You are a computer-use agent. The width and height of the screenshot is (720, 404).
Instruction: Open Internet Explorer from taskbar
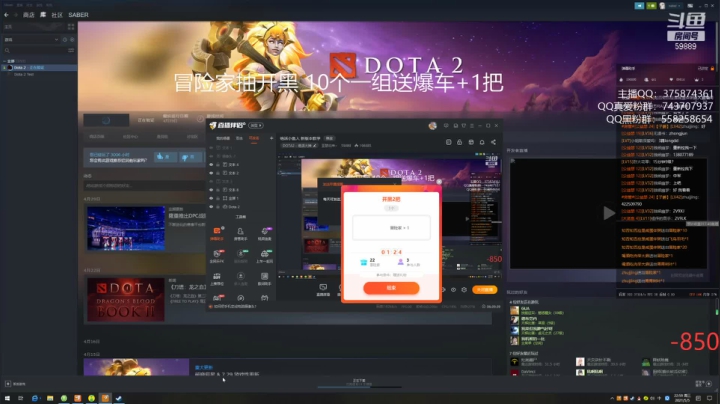(x=35, y=398)
